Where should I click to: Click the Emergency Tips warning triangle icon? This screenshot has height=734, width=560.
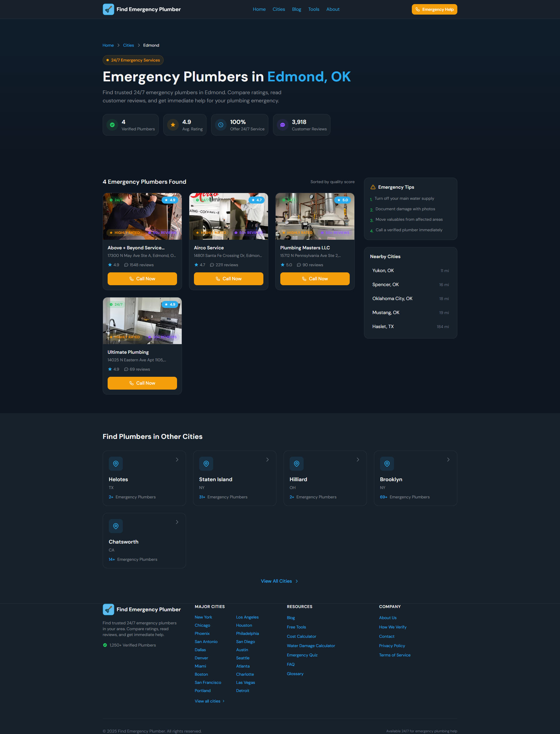point(373,187)
